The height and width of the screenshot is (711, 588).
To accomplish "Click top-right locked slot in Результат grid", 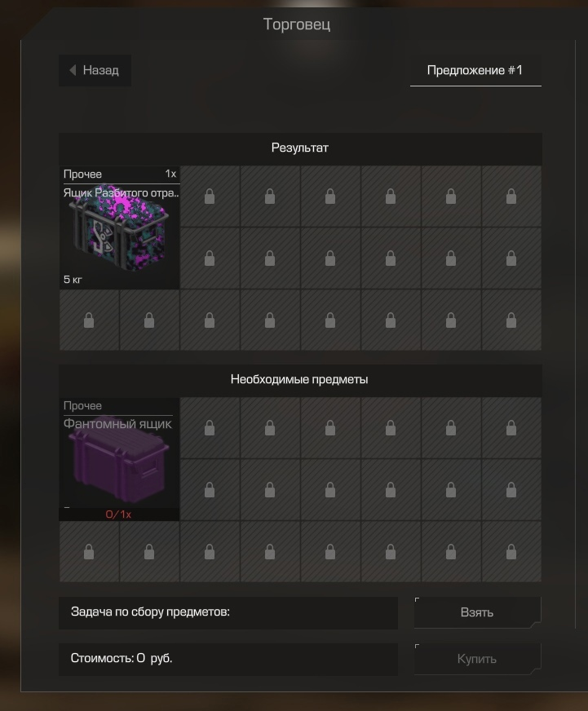I will tap(511, 197).
